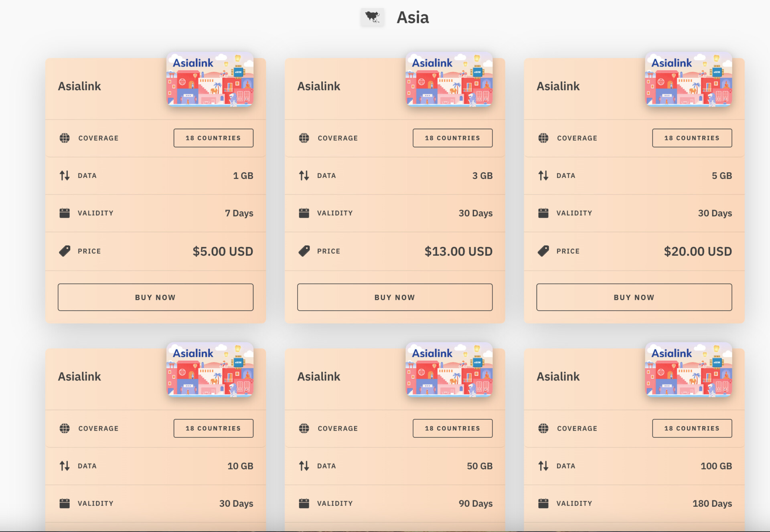
Task: Click the Asialink card image on 1 GB plan
Action: click(x=210, y=79)
